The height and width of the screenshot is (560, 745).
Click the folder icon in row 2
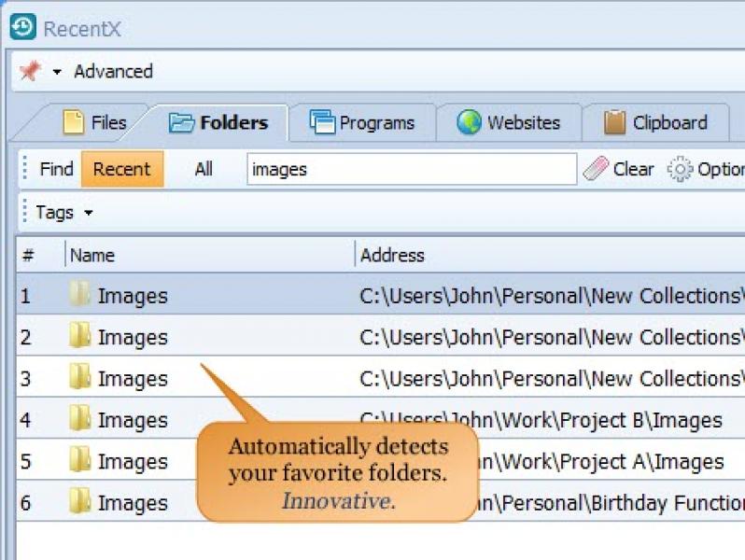point(79,334)
